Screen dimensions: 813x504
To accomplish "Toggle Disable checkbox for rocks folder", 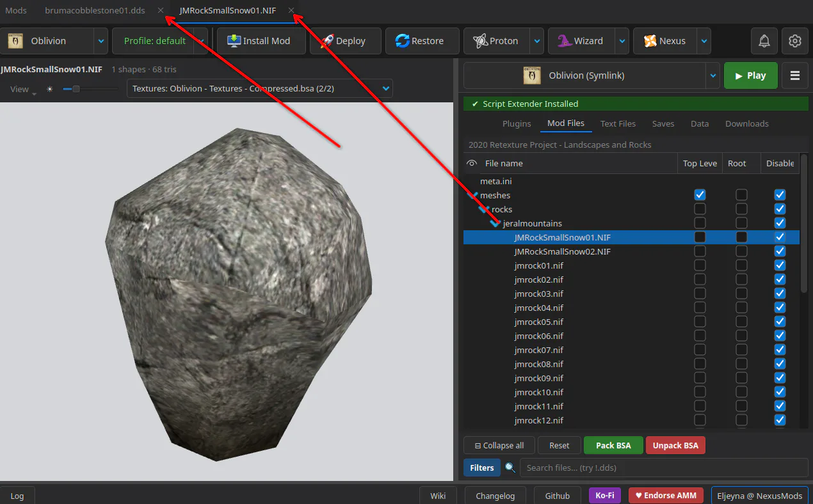I will [780, 209].
